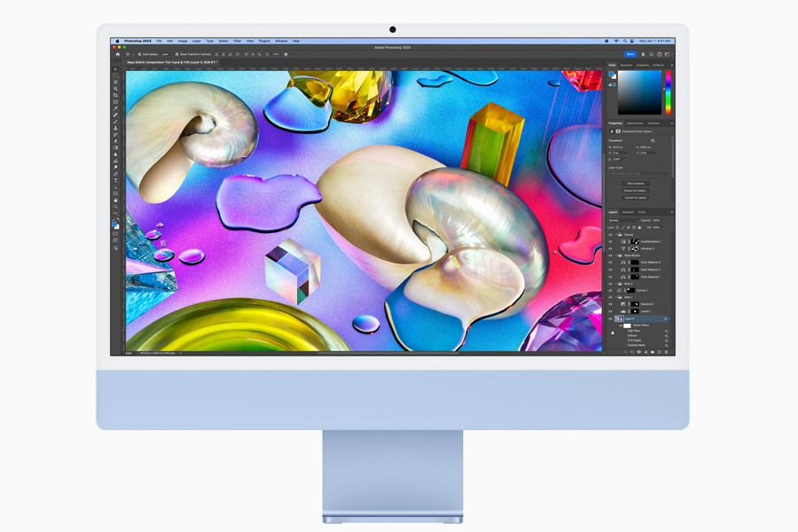Click the rainbow hue slider

click(x=669, y=92)
